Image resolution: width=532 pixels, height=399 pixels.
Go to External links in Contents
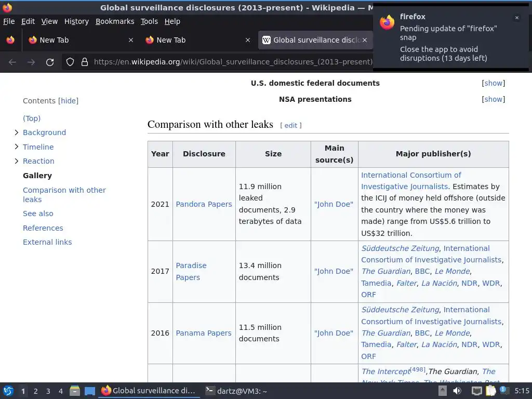pos(47,242)
